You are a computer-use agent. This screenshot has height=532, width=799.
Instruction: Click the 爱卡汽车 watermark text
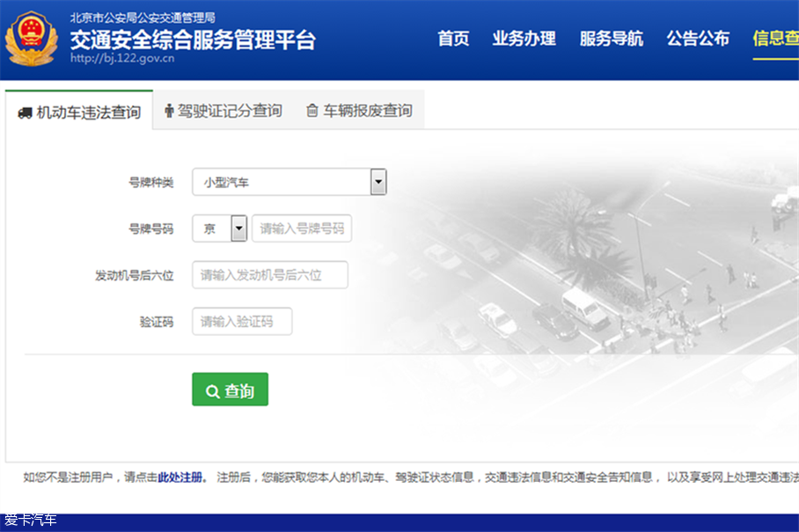click(x=31, y=520)
